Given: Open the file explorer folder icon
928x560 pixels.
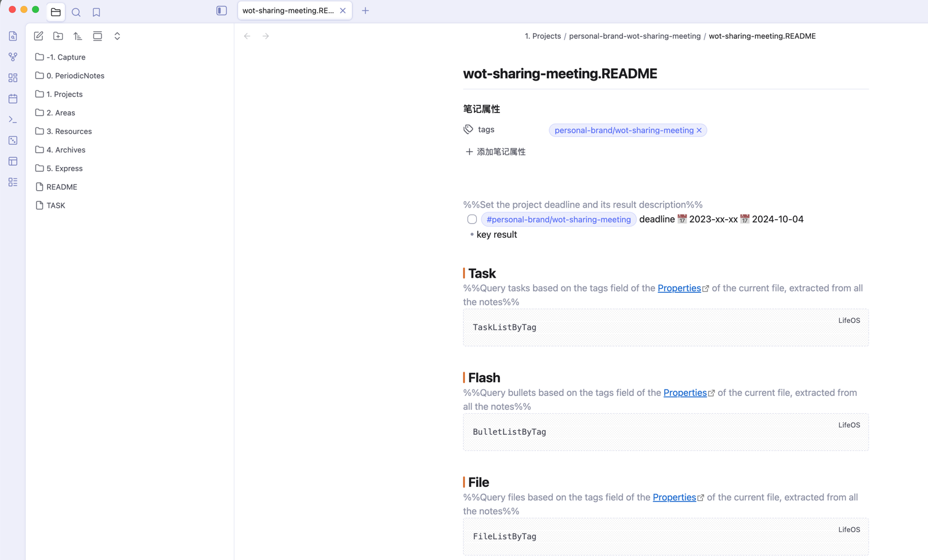Looking at the screenshot, I should click(56, 12).
